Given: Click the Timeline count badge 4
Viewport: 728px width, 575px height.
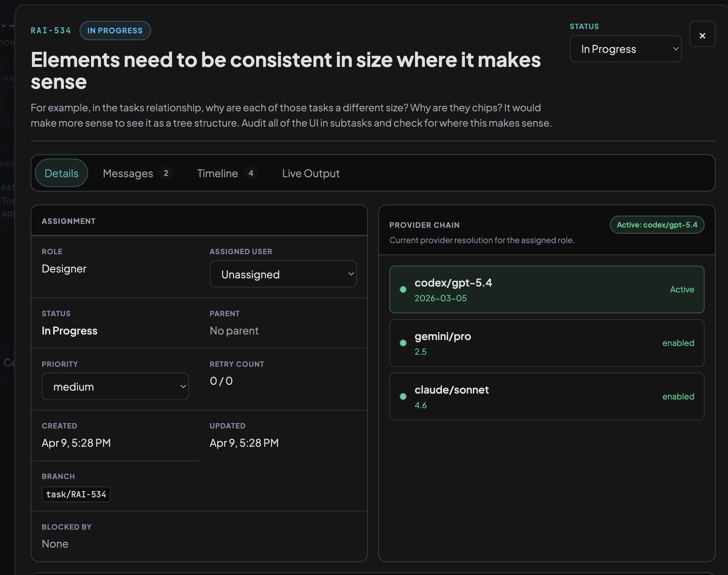Looking at the screenshot, I should point(250,173).
